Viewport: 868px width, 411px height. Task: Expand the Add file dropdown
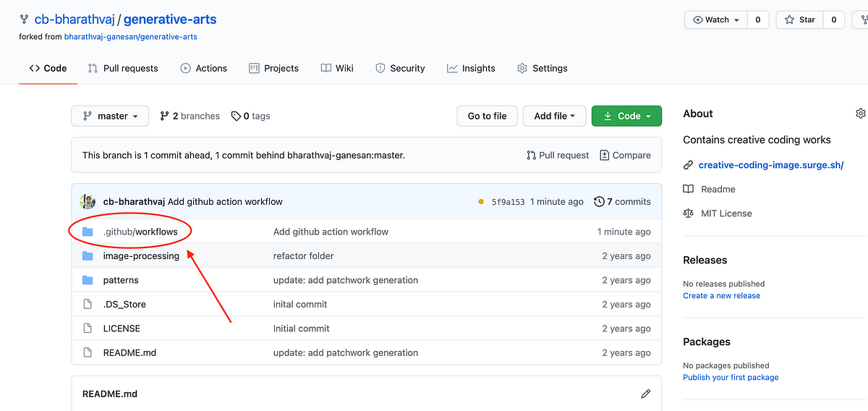click(554, 116)
